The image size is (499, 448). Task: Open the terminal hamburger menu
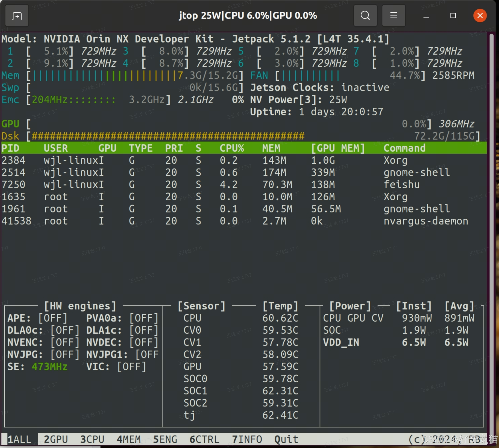coord(393,16)
